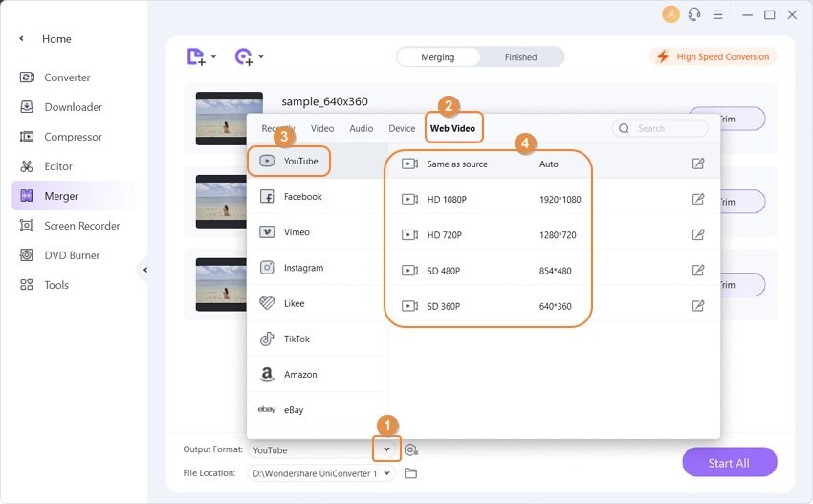This screenshot has width=813, height=504.
Task: Click the back arrow beside Home
Action: [x=21, y=39]
